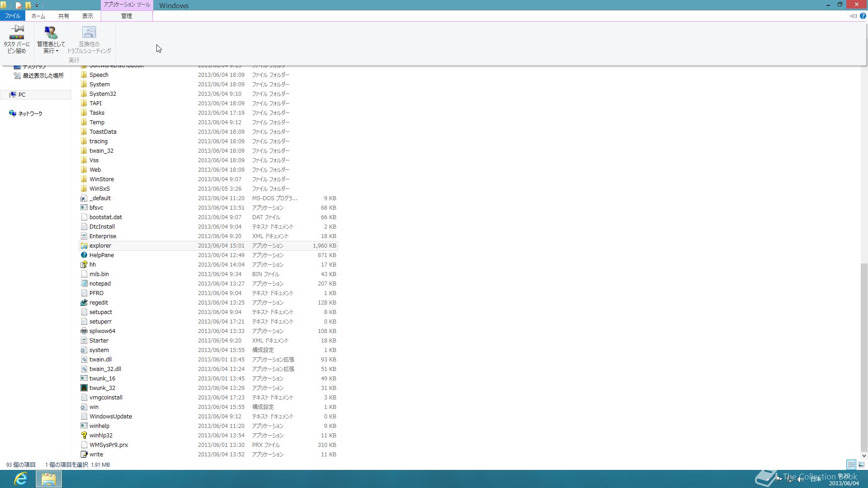Select the twain_32 folder name
The image size is (868, 488).
point(101,151)
